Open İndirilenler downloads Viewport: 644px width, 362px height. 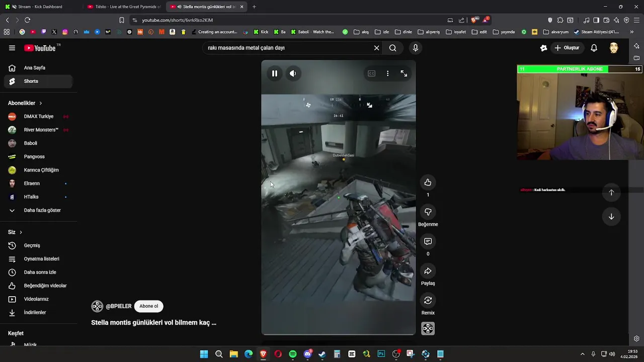pyautogui.click(x=38, y=312)
